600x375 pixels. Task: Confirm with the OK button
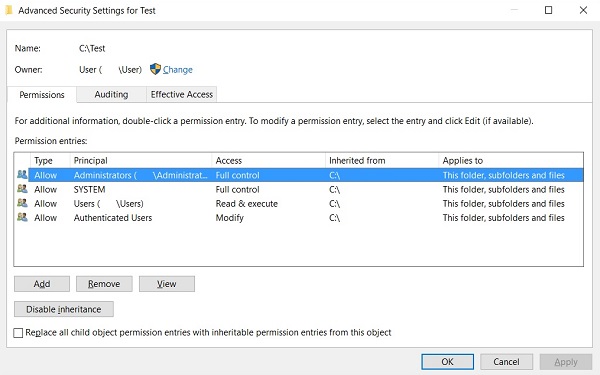tap(447, 362)
